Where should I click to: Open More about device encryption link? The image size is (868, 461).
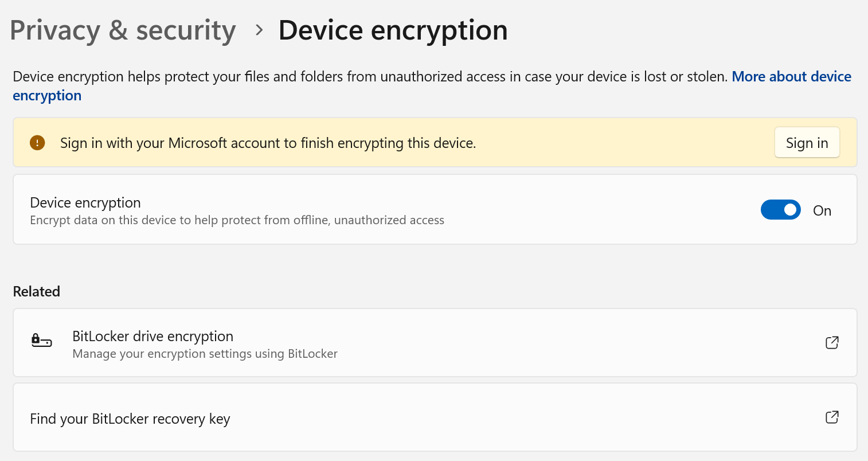pyautogui.click(x=791, y=77)
